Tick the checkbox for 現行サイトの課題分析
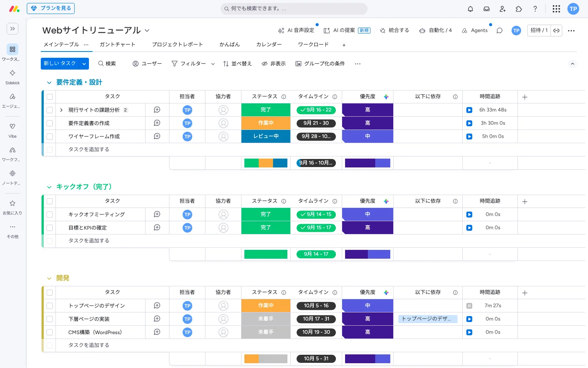 pyautogui.click(x=50, y=110)
